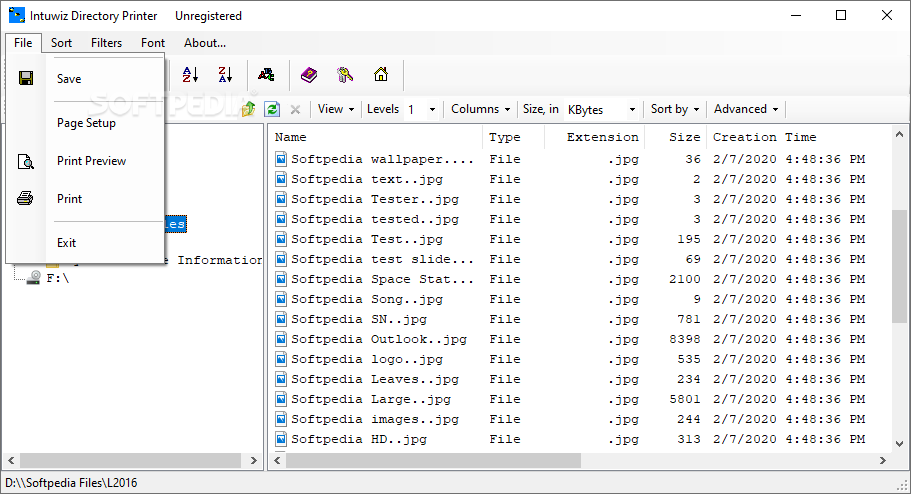Open the Font menu
Viewport: 911px width, 494px height.
pos(153,43)
